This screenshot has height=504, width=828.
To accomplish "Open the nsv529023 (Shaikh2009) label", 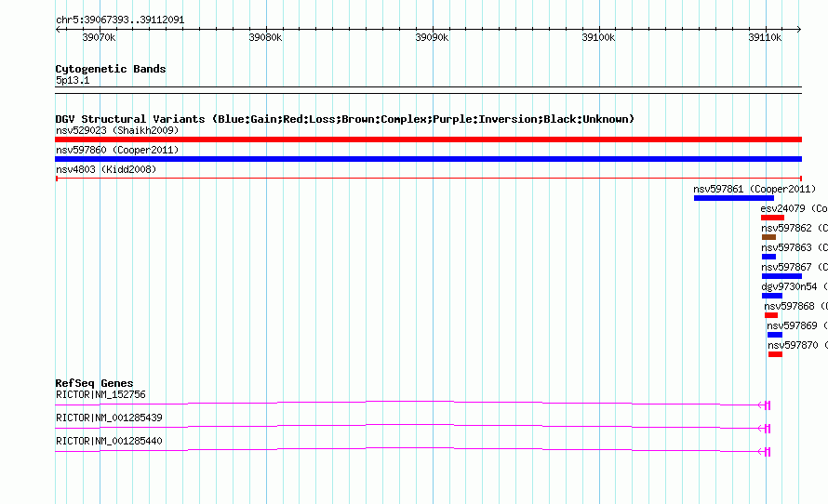I will [117, 130].
